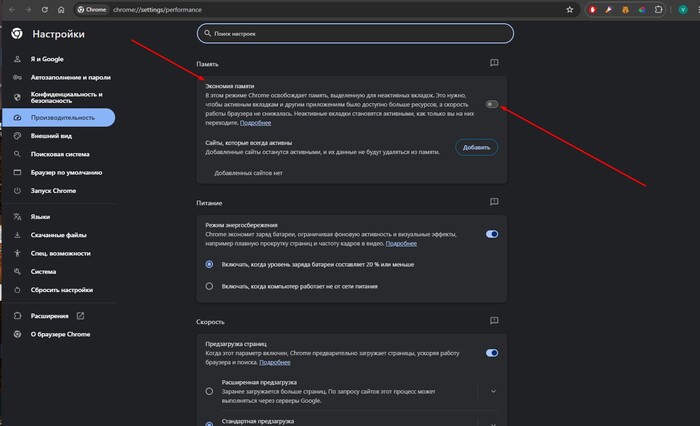This screenshot has height=426, width=700.
Task: Open the extensions puzzle icon
Action: pyautogui.click(x=658, y=9)
